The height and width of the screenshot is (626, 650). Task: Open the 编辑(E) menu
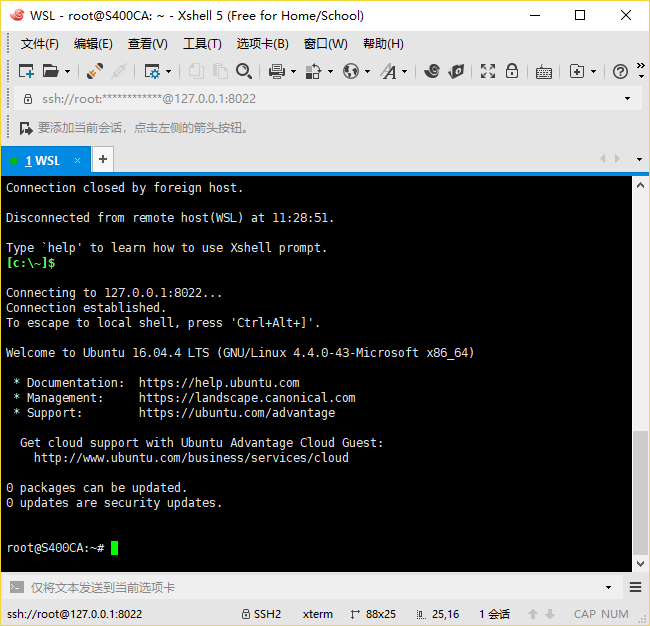coord(93,44)
